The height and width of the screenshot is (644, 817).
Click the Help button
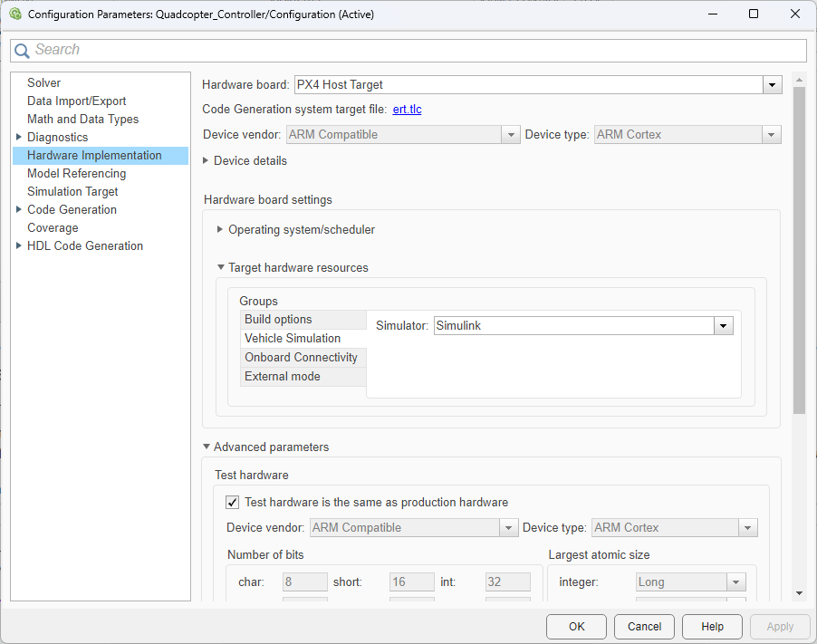(712, 626)
